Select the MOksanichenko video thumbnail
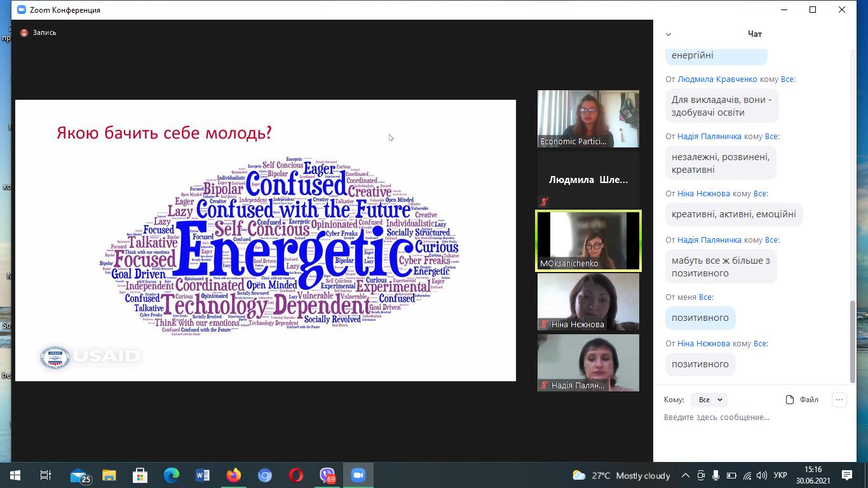Viewport: 868px width, 488px height. click(588, 241)
